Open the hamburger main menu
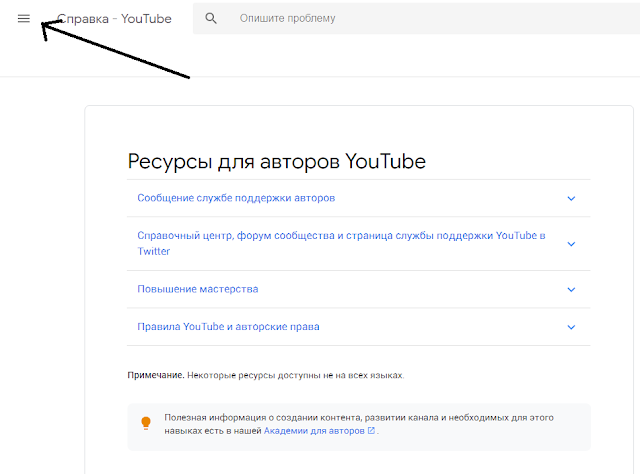Viewport: 640px width, 474px height. (x=24, y=18)
